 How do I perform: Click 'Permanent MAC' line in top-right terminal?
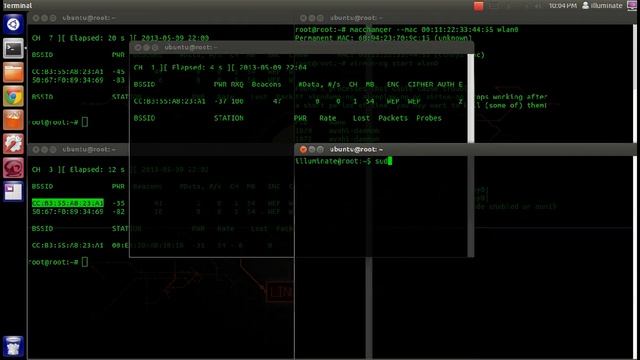click(383, 38)
